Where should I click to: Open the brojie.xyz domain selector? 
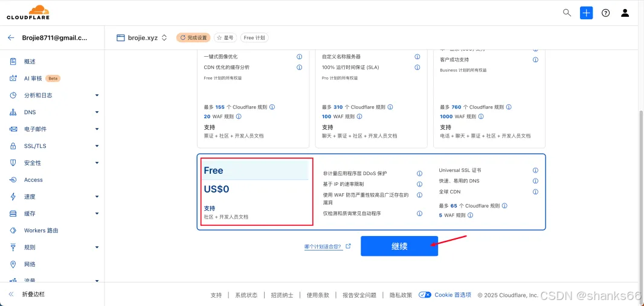[142, 38]
